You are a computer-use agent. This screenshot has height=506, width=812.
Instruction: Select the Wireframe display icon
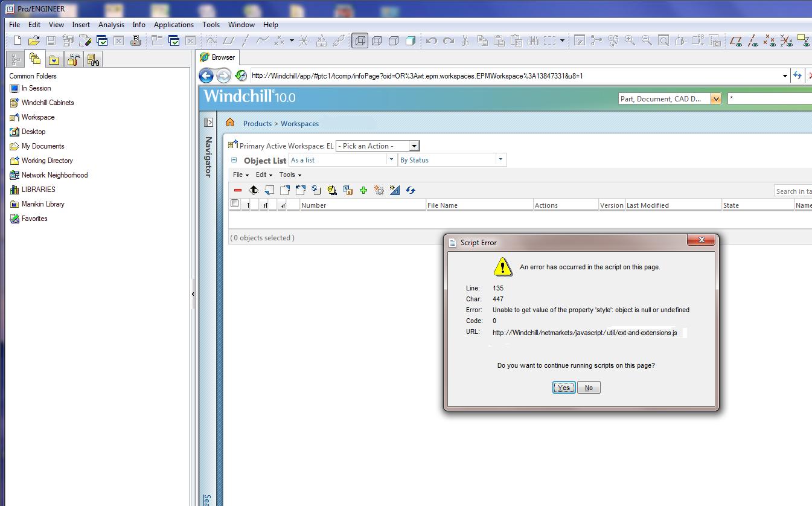coord(360,40)
